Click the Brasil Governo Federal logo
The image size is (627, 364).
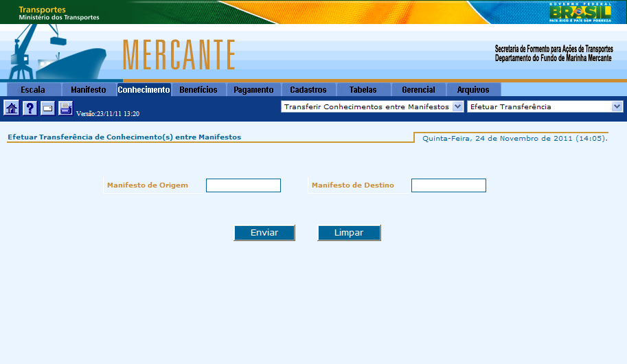[x=580, y=12]
